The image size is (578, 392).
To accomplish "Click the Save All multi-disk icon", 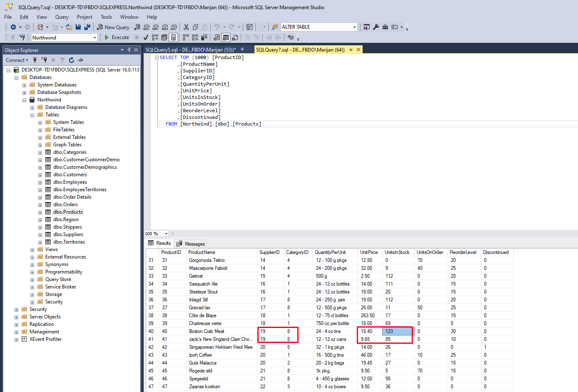I will [87, 27].
